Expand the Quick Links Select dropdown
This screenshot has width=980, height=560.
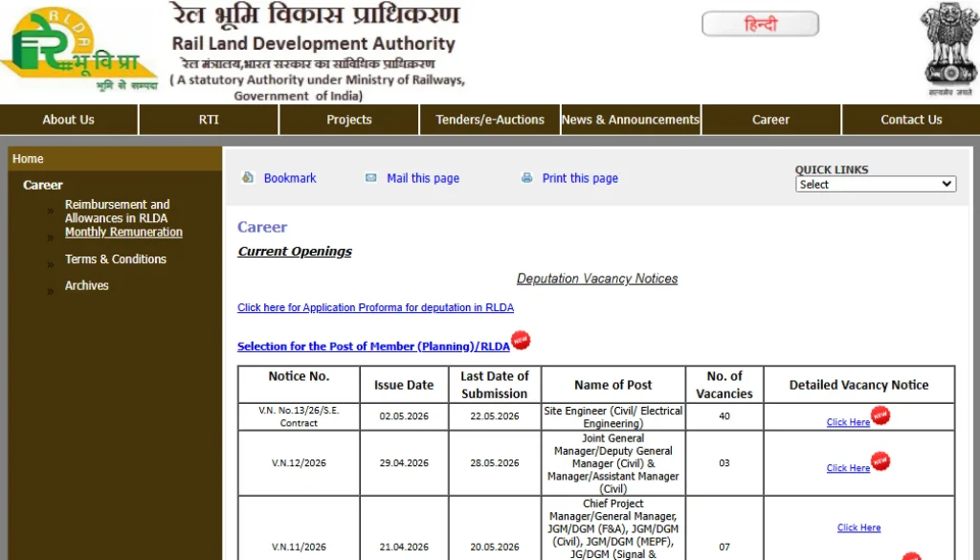(876, 185)
